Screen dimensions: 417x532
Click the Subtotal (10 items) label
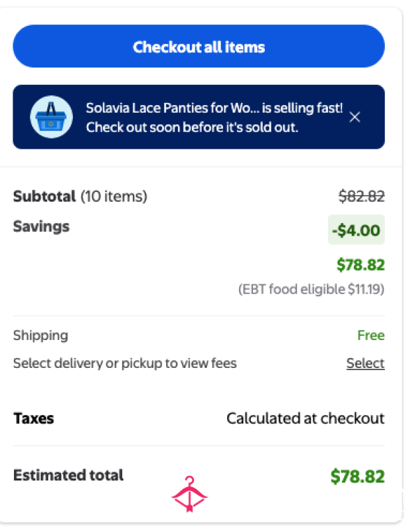[81, 196]
